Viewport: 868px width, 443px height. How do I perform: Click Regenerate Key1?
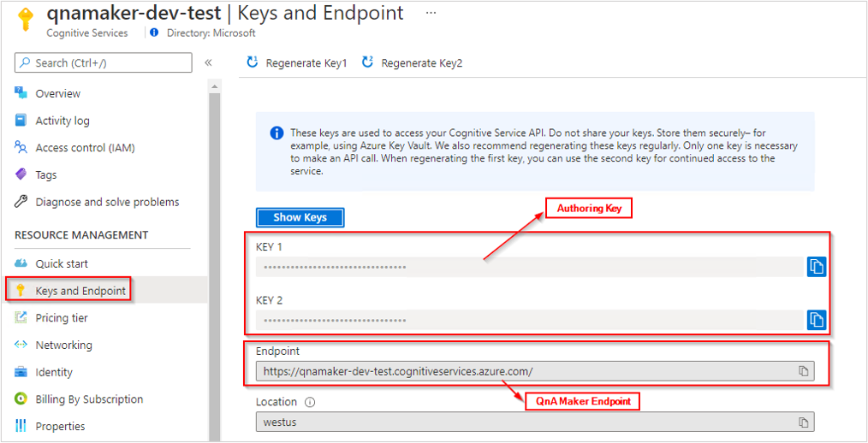[297, 63]
